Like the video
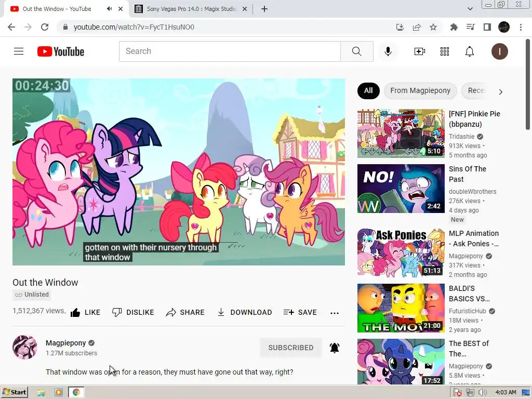 pyautogui.click(x=85, y=312)
